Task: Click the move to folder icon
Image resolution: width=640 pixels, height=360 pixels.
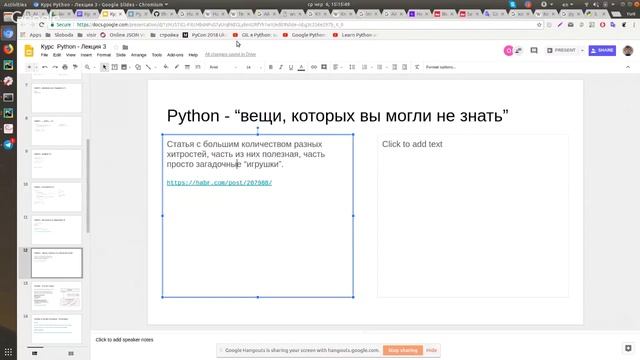Action: coord(125,47)
